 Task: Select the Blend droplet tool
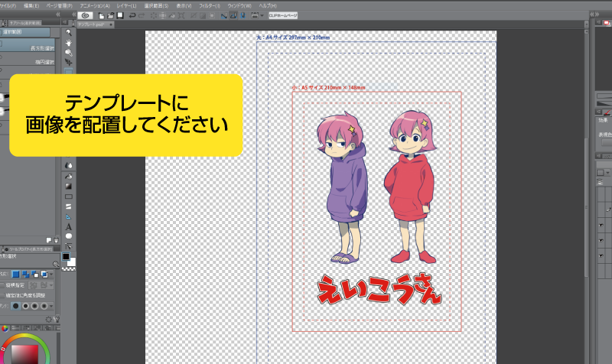(69, 166)
